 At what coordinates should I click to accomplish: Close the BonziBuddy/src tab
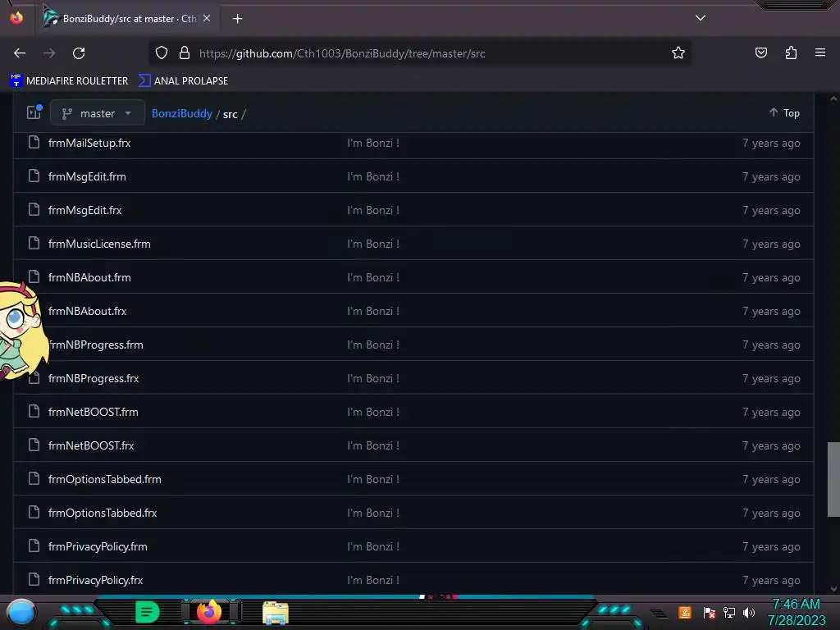tap(207, 18)
